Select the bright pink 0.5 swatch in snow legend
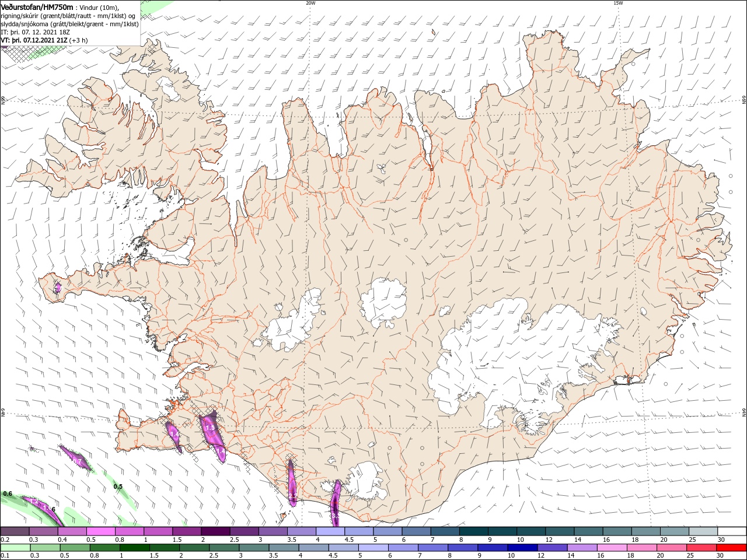 (101, 531)
